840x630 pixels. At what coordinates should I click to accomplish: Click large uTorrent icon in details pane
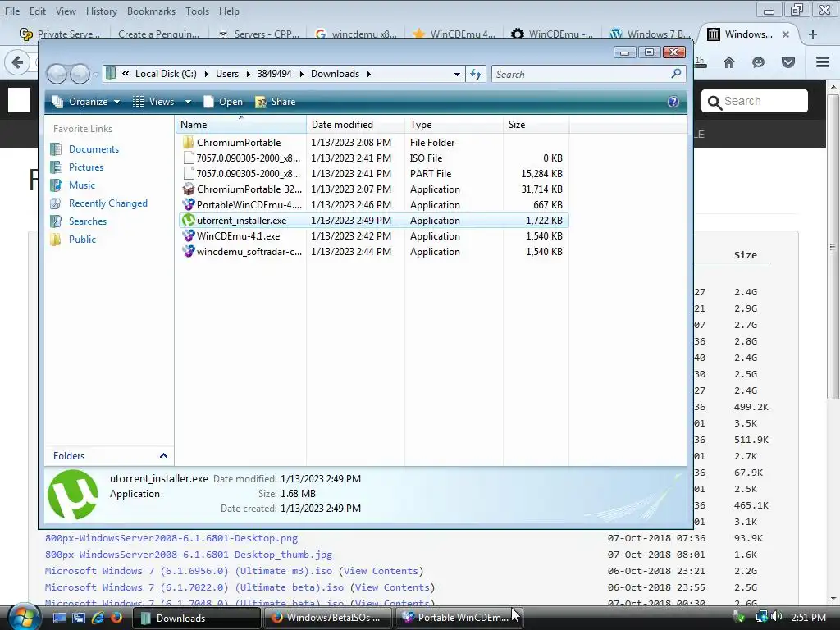pyautogui.click(x=73, y=495)
